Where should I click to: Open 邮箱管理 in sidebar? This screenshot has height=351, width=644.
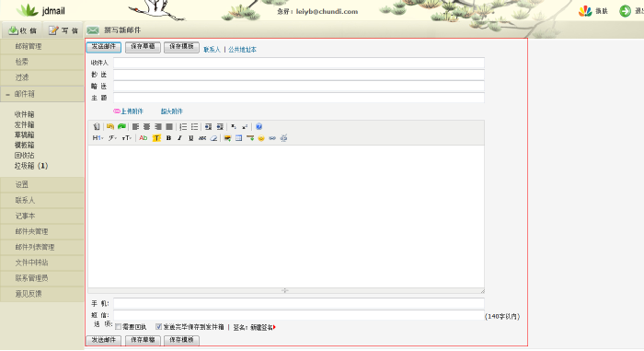pos(42,46)
